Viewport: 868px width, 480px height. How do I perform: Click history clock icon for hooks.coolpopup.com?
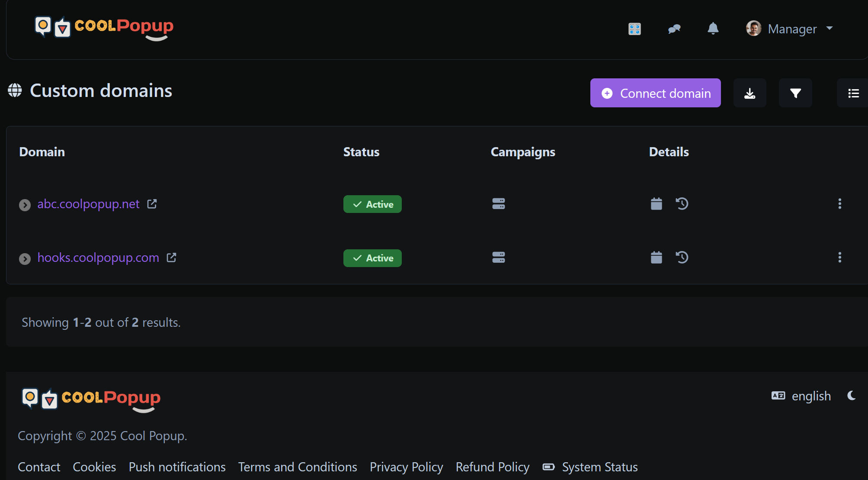682,258
